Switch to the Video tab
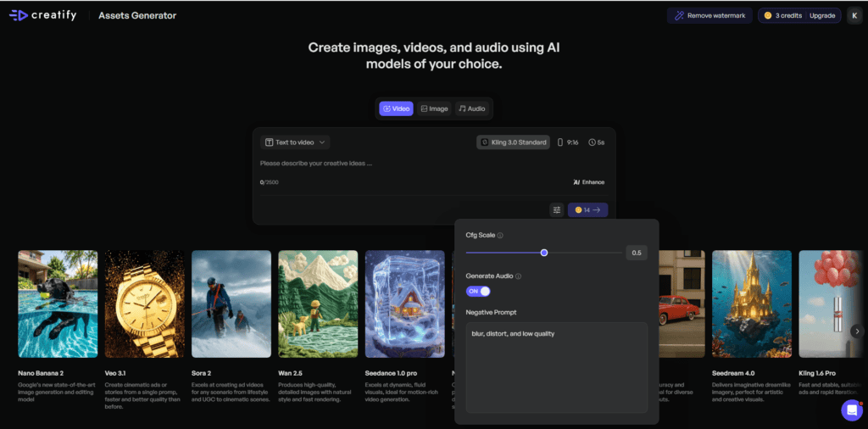 coord(396,109)
